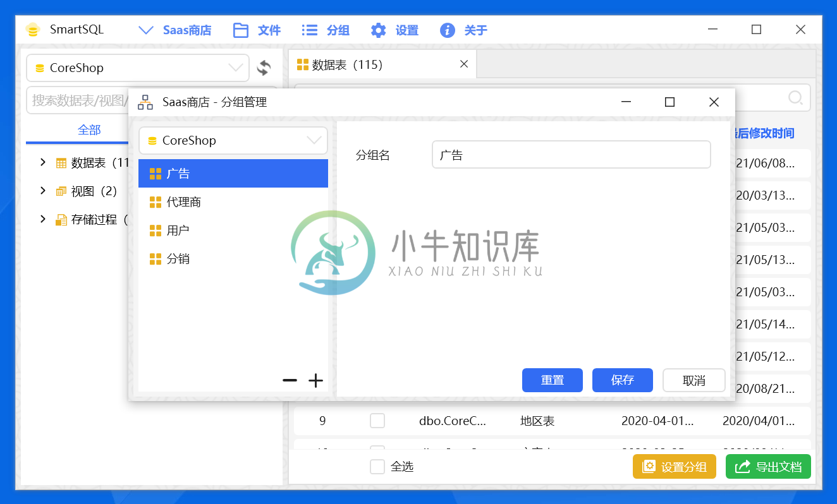Check the box in row 9 地区表
837x504 pixels.
377,421
